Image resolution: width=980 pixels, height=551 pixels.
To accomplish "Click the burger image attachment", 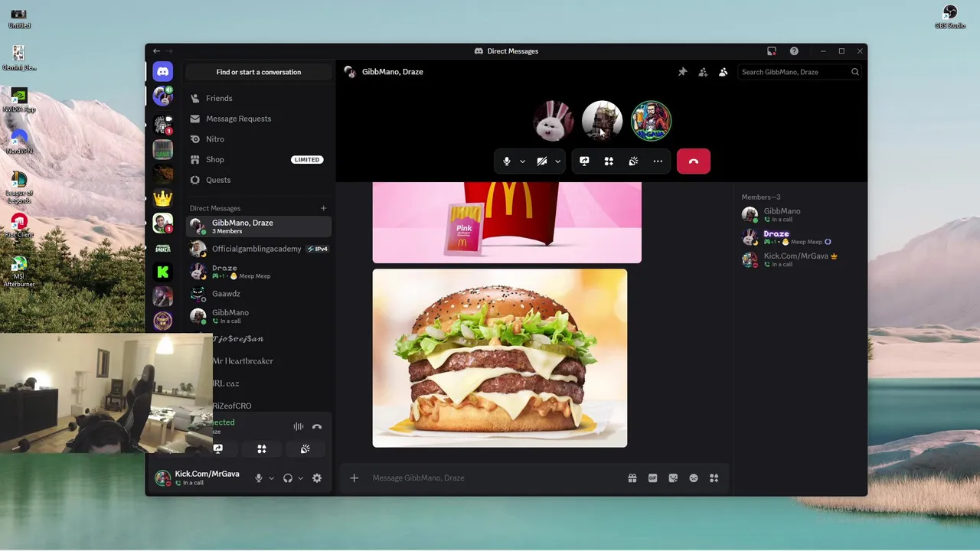I will coord(500,357).
